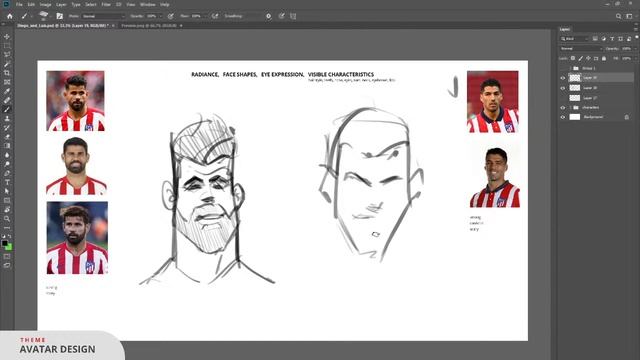
Task: Open the Filter menu
Action: click(x=106, y=4)
